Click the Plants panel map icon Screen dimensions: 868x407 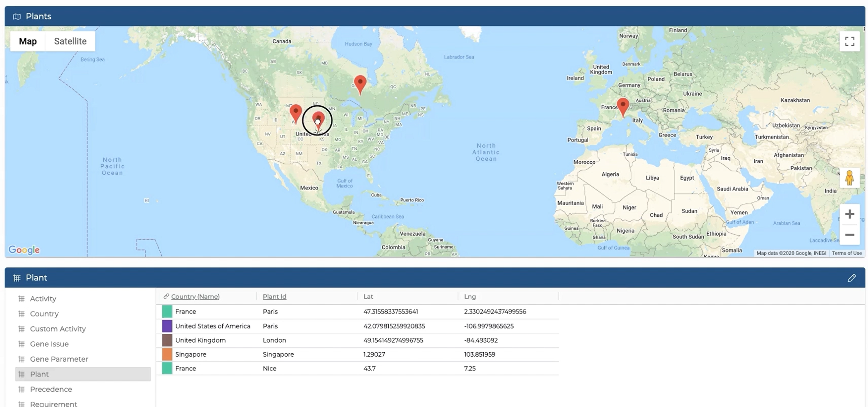point(17,16)
